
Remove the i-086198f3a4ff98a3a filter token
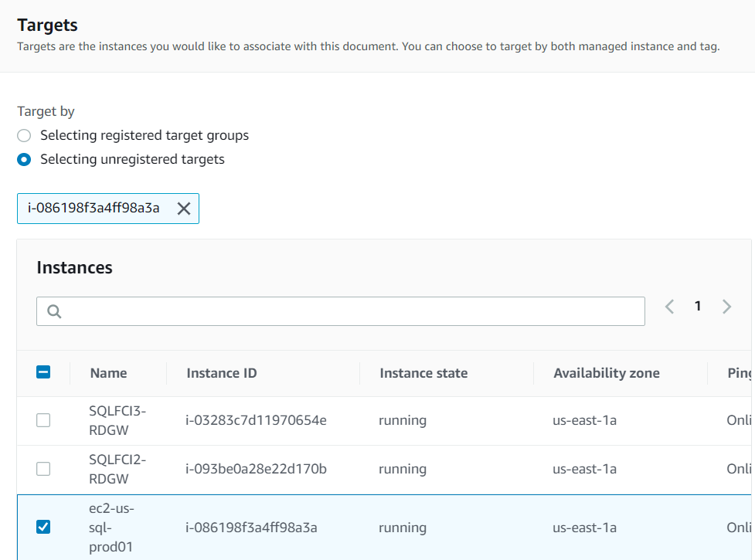click(x=183, y=208)
